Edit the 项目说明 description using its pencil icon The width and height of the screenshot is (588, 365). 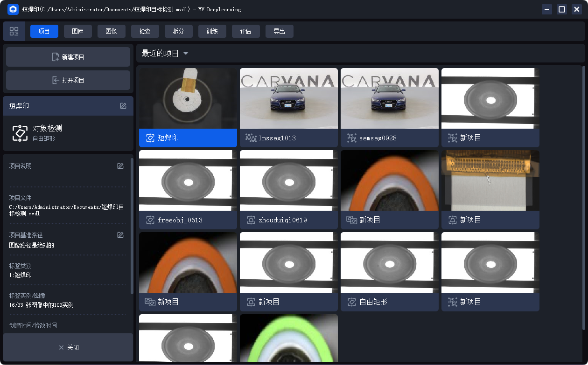[x=120, y=166]
